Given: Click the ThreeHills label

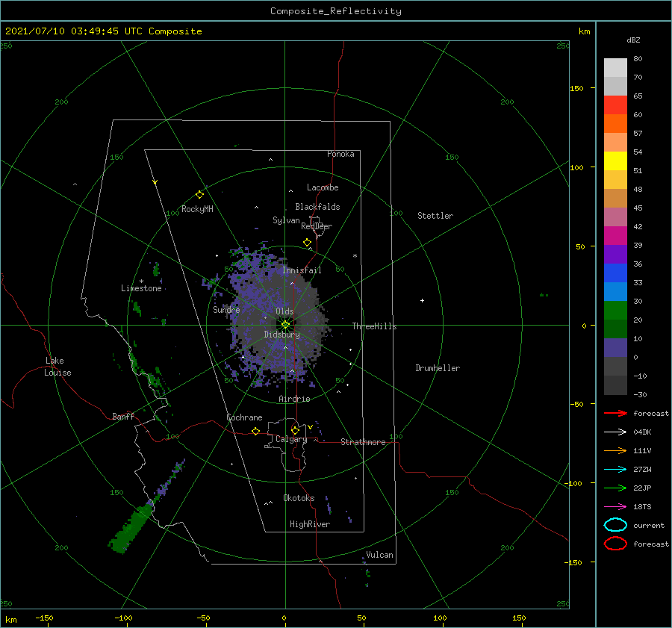Looking at the screenshot, I should [375, 326].
